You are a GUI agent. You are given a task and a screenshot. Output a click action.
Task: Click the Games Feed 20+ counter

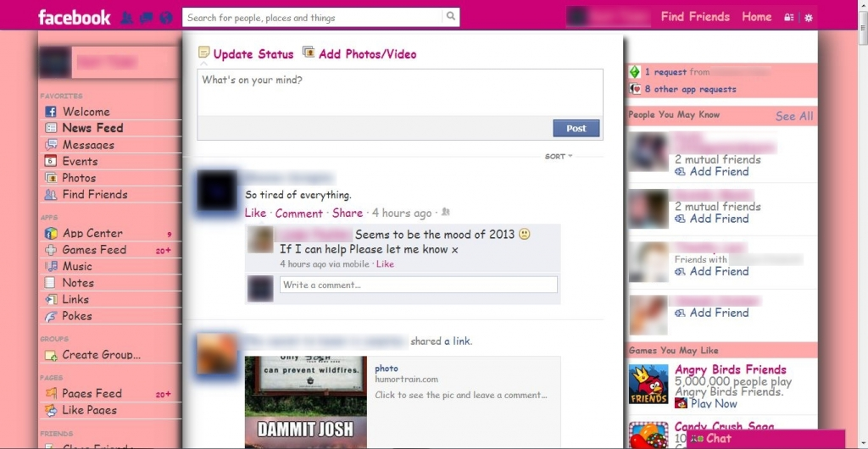click(x=164, y=251)
